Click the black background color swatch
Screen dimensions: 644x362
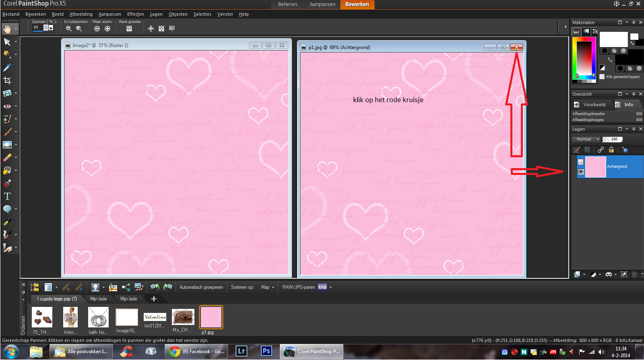(x=635, y=58)
